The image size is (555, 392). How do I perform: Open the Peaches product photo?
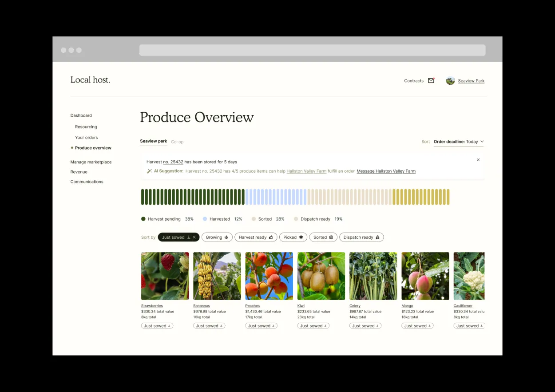click(x=269, y=276)
